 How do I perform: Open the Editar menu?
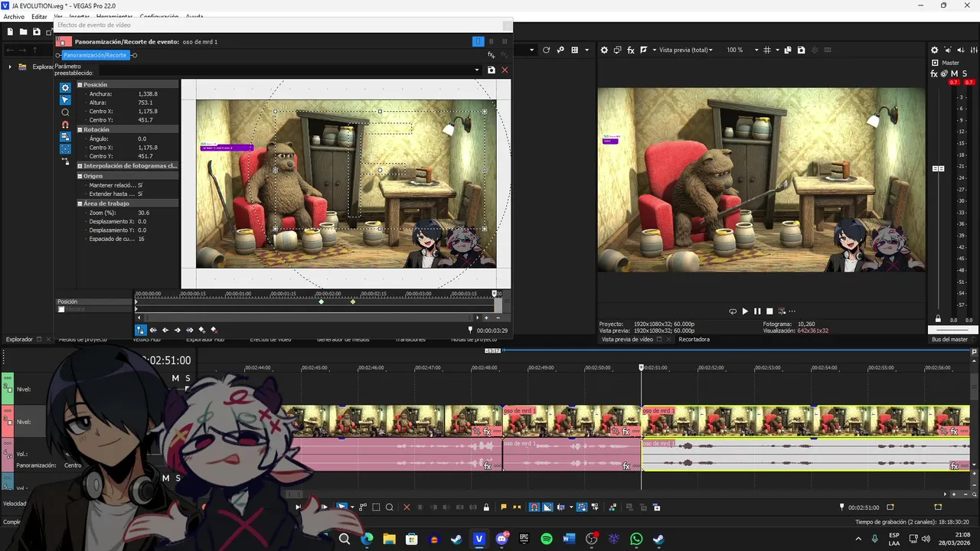coord(39,16)
